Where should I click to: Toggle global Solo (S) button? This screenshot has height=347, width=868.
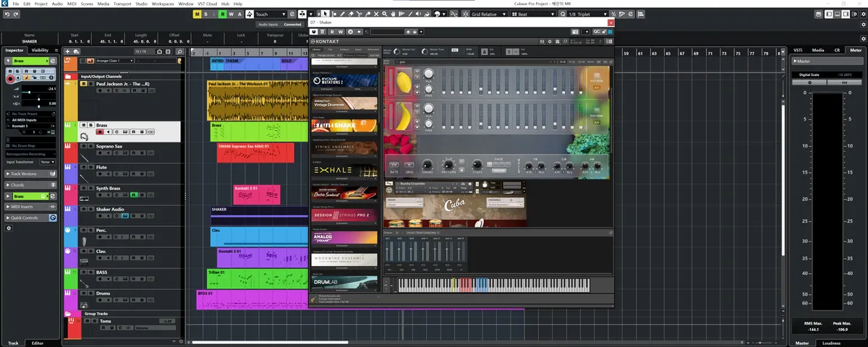pyautogui.click(x=206, y=14)
